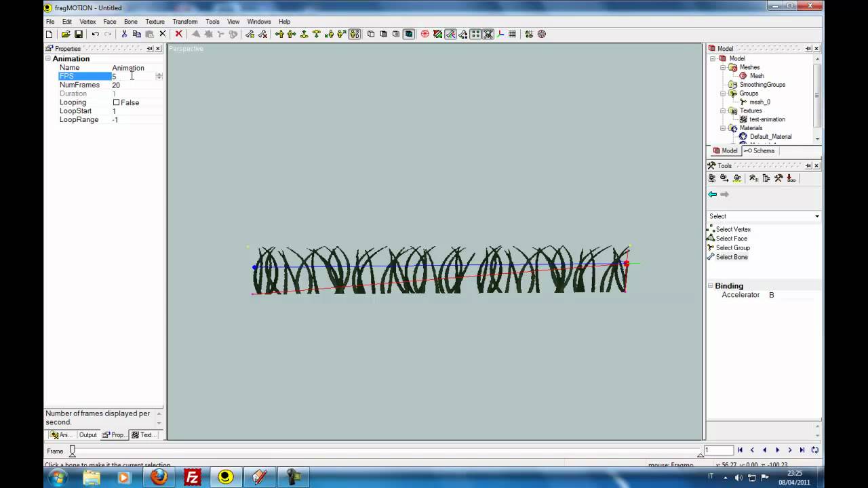Pin the Model panel

pyautogui.click(x=808, y=49)
